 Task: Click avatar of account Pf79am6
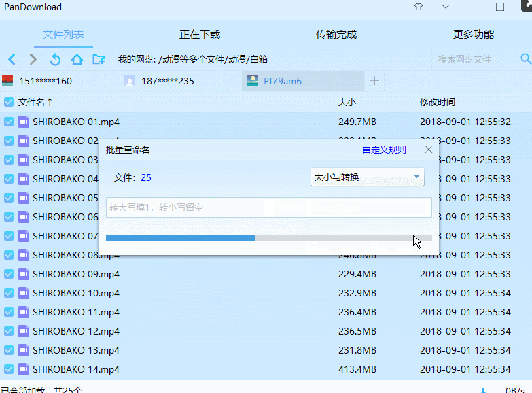pos(252,81)
